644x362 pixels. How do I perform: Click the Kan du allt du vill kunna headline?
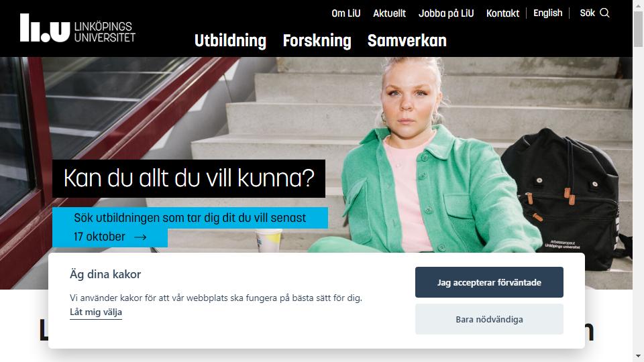click(189, 178)
